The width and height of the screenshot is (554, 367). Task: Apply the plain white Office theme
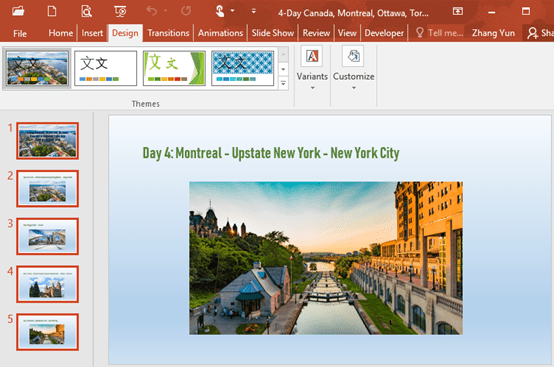[106, 68]
